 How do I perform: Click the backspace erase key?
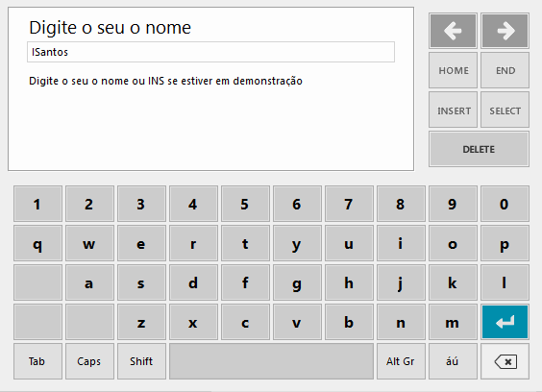coord(505,361)
